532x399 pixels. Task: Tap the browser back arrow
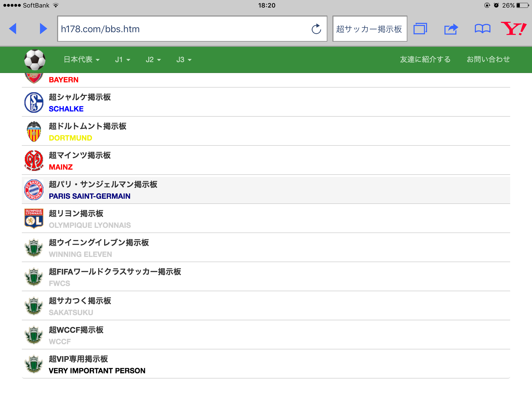13,29
